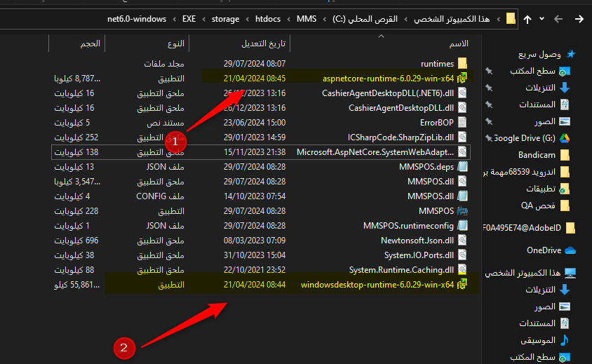This screenshot has width=592, height=364.
Task: Open the Bandicam folder in Quick access
Action: (537, 155)
